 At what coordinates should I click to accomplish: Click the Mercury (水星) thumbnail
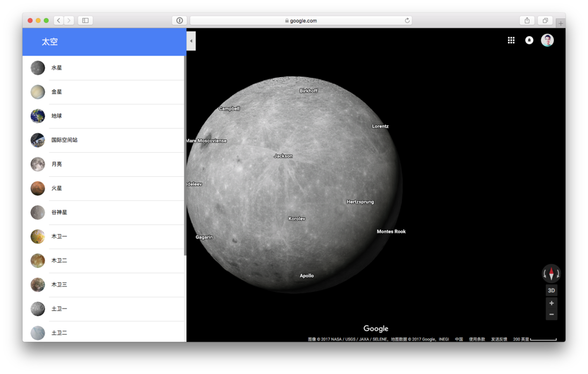coord(38,68)
